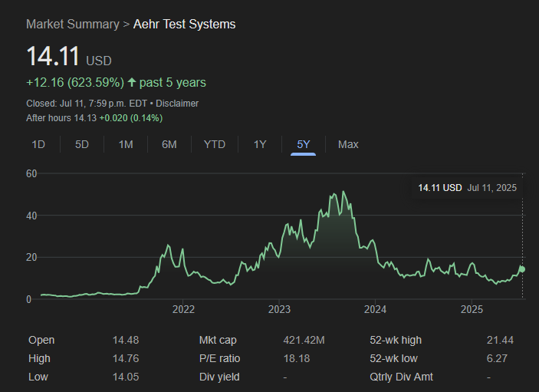Click the After hours 14.13 text
The height and width of the screenshot is (392, 539).
coord(61,118)
